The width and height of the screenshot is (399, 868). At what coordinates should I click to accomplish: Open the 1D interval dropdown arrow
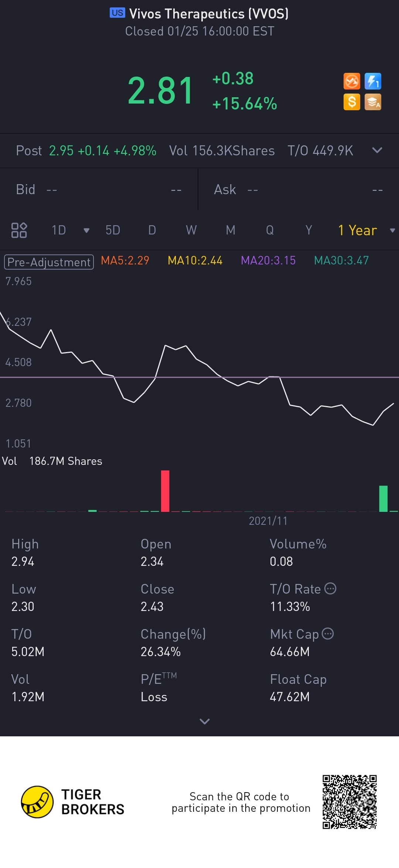pos(86,230)
